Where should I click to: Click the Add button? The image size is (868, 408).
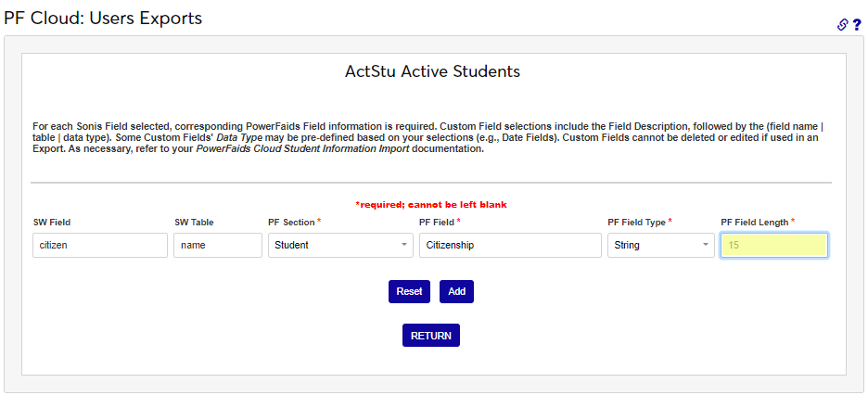456,291
